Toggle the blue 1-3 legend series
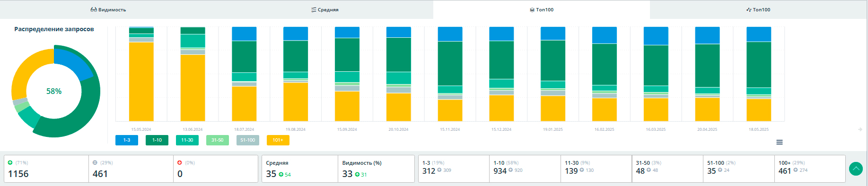The height and width of the screenshot is (186, 868). 127,140
